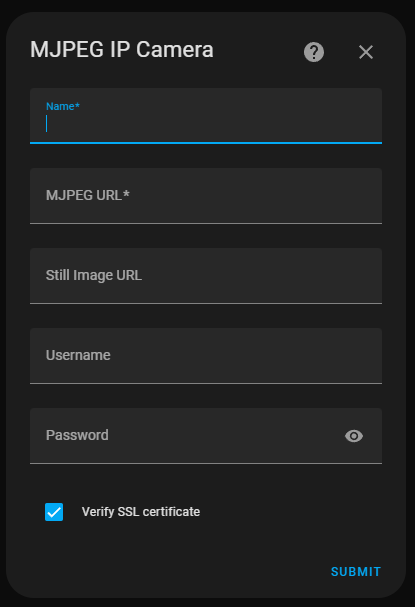The height and width of the screenshot is (607, 415).
Task: Show password with the eye icon
Action: click(x=353, y=436)
